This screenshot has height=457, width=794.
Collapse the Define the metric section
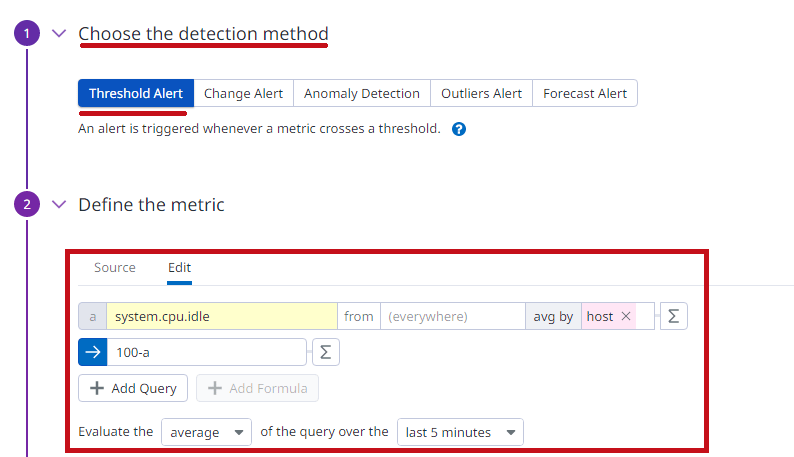(59, 204)
